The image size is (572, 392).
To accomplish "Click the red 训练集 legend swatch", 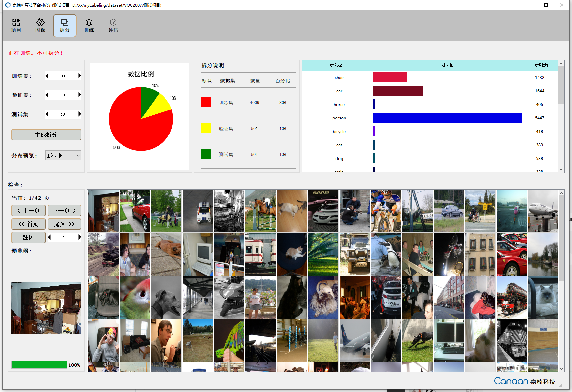I will pos(206,102).
